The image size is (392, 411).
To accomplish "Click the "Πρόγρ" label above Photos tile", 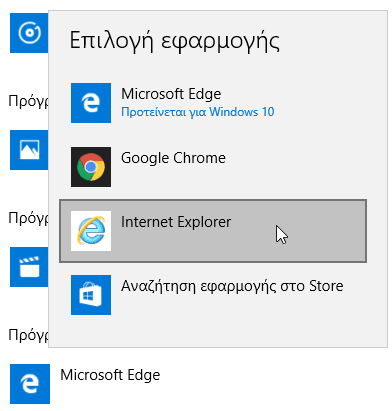I will (x=28, y=101).
